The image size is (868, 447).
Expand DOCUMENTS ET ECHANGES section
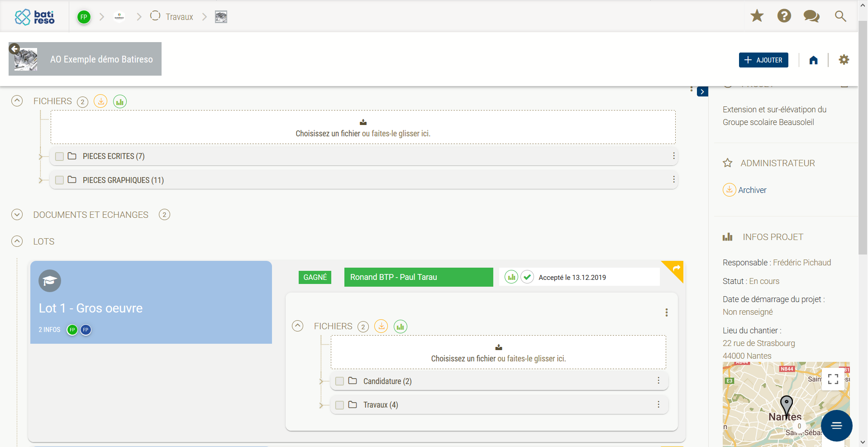click(x=17, y=214)
